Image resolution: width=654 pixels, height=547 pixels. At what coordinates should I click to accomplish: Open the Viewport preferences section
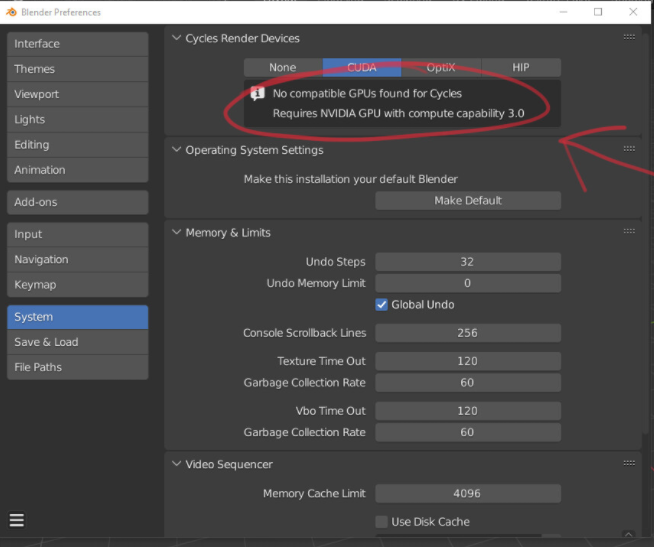point(78,94)
